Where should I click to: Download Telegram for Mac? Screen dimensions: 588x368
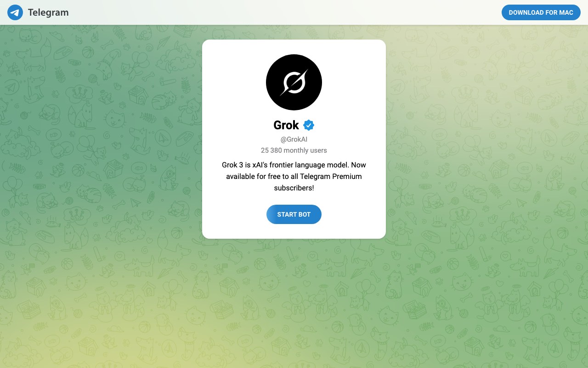click(x=541, y=12)
